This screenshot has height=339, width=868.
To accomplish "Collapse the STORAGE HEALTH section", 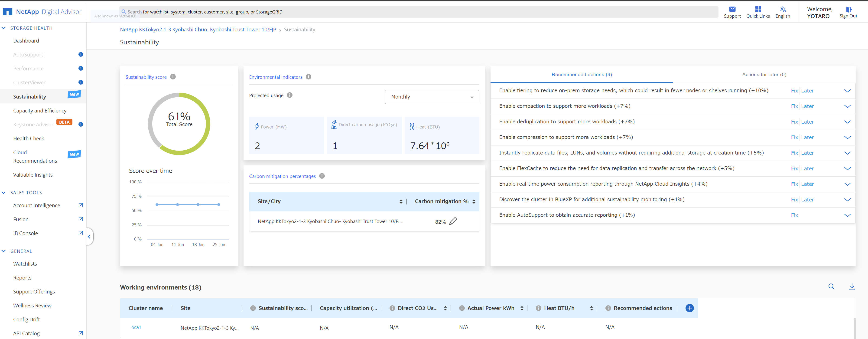I will click(x=4, y=28).
